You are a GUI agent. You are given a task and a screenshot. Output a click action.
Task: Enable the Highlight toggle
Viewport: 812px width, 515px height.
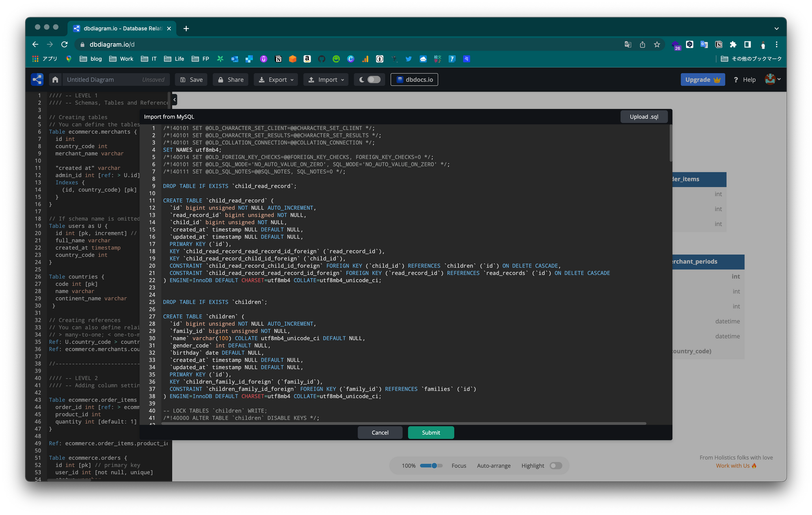pos(556,465)
